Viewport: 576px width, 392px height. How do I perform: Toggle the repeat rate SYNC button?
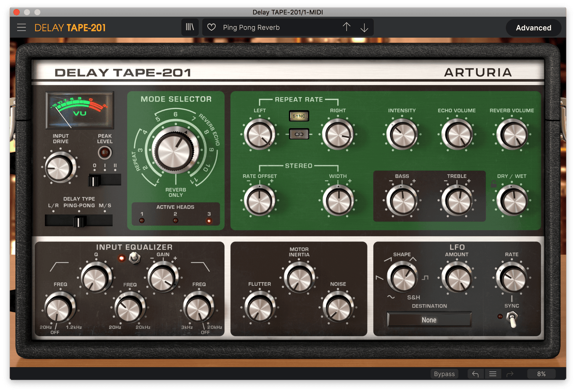[x=299, y=116]
